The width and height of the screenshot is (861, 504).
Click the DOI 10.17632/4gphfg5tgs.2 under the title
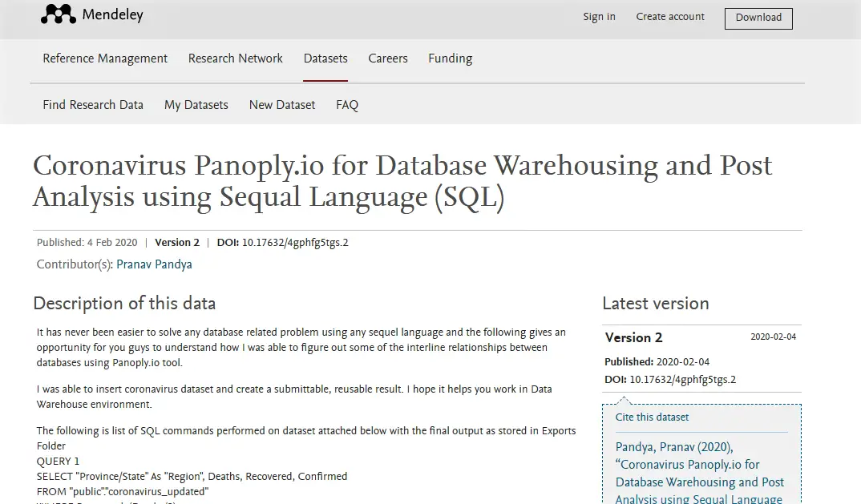click(282, 243)
